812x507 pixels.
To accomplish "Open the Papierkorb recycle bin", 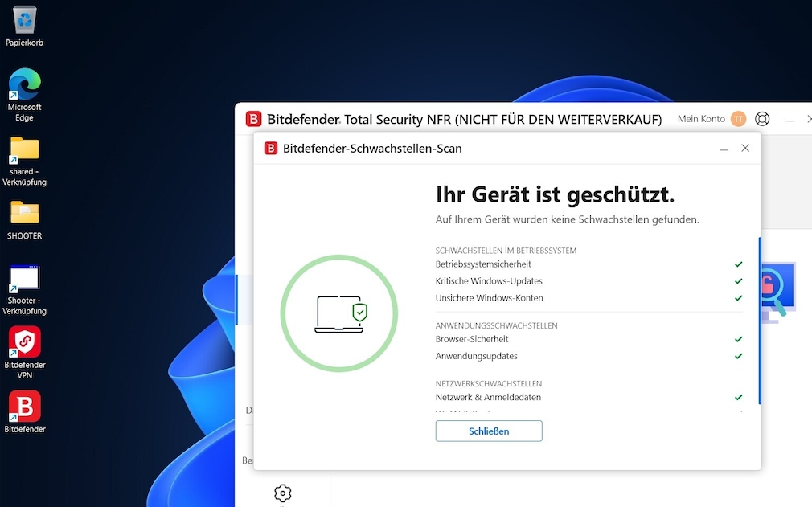I will tap(24, 22).
